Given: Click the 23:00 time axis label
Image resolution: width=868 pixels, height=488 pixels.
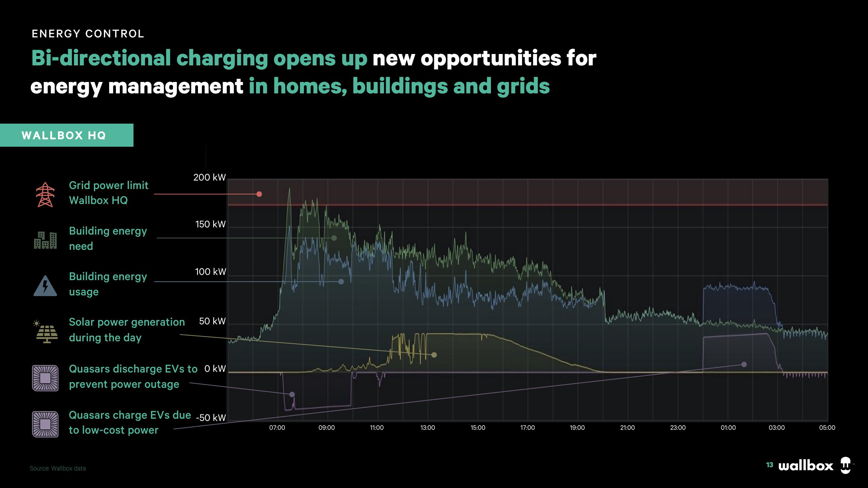Looking at the screenshot, I should point(678,428).
